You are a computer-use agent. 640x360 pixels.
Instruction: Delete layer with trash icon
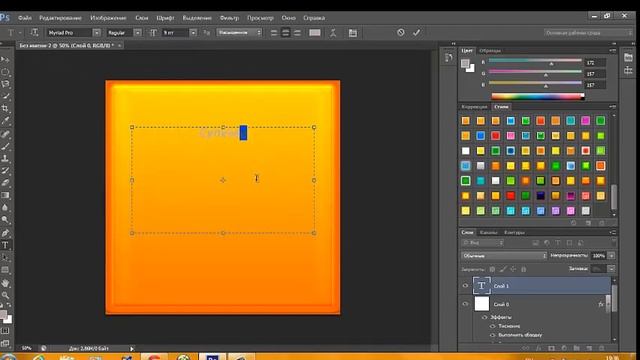point(602,348)
